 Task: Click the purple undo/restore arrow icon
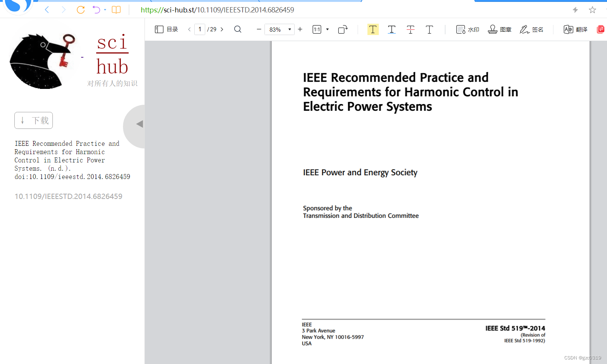(x=96, y=10)
